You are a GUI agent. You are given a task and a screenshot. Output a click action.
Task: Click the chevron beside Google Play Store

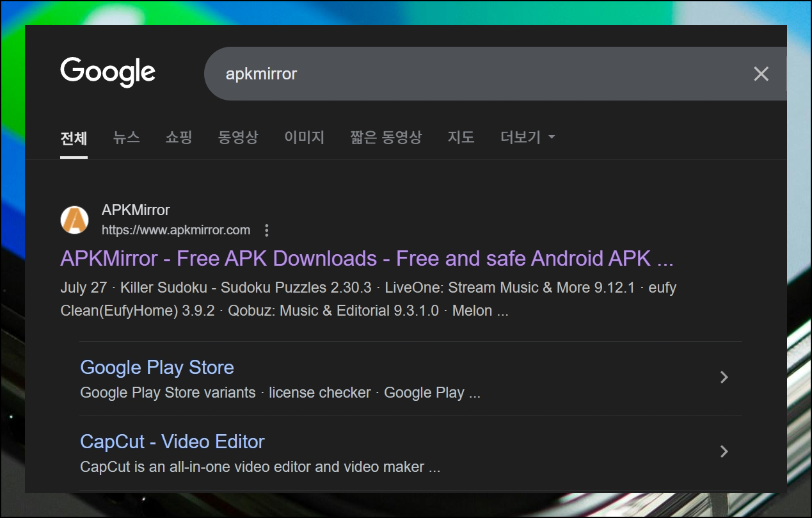724,377
